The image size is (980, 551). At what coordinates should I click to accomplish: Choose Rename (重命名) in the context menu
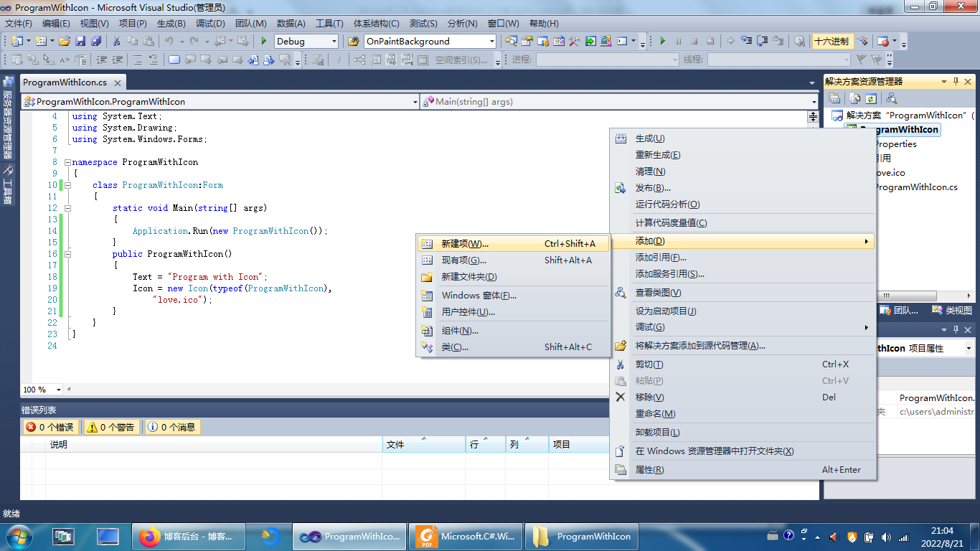[743, 414]
